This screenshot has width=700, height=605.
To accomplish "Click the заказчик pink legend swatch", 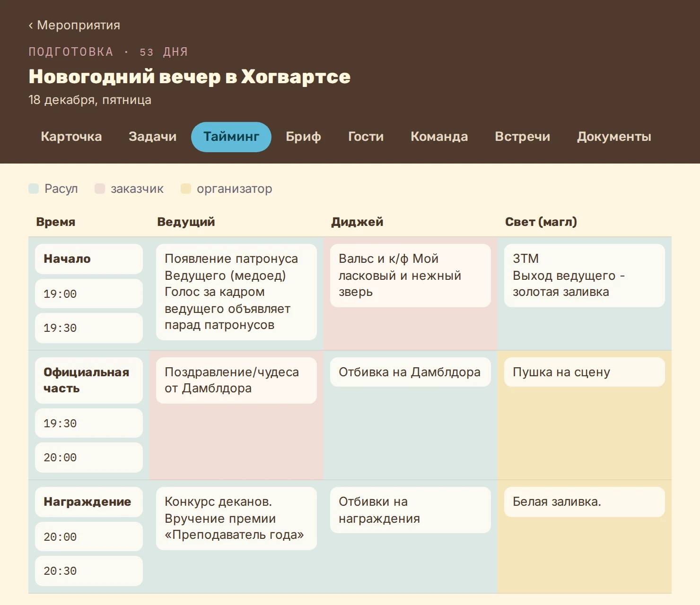I will [x=100, y=189].
